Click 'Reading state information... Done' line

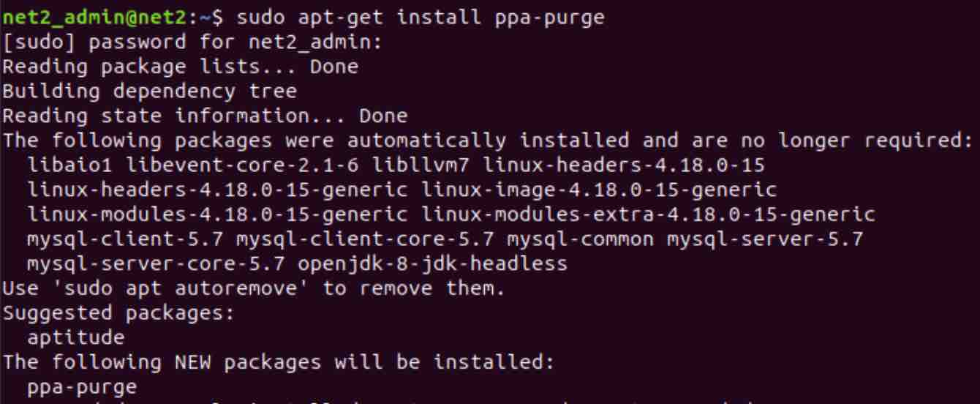(x=205, y=116)
